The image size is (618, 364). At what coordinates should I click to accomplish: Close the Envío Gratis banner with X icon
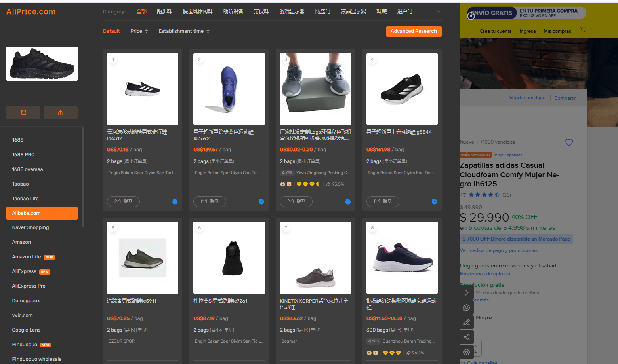[471, 16]
